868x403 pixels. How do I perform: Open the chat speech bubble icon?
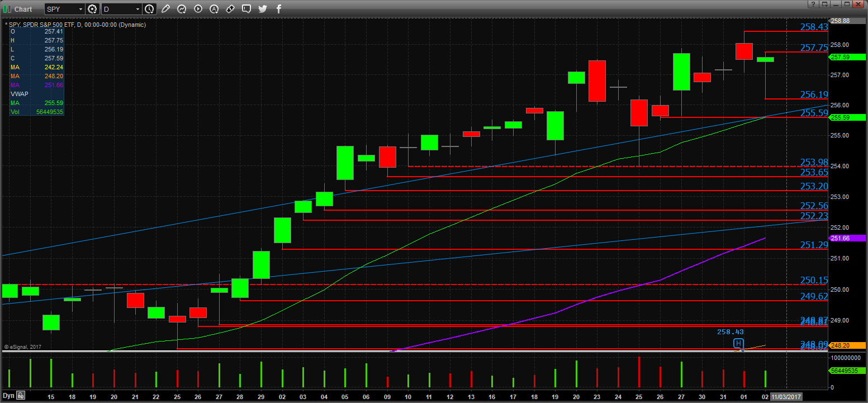point(246,9)
